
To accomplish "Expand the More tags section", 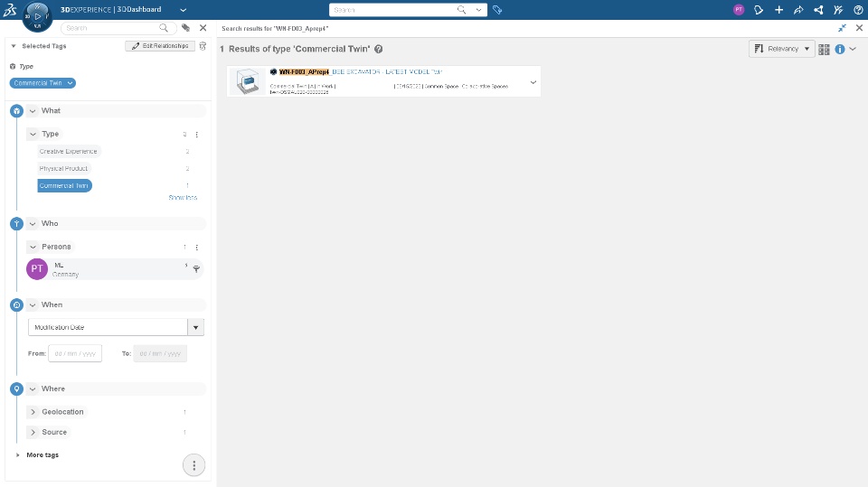I will [x=18, y=454].
